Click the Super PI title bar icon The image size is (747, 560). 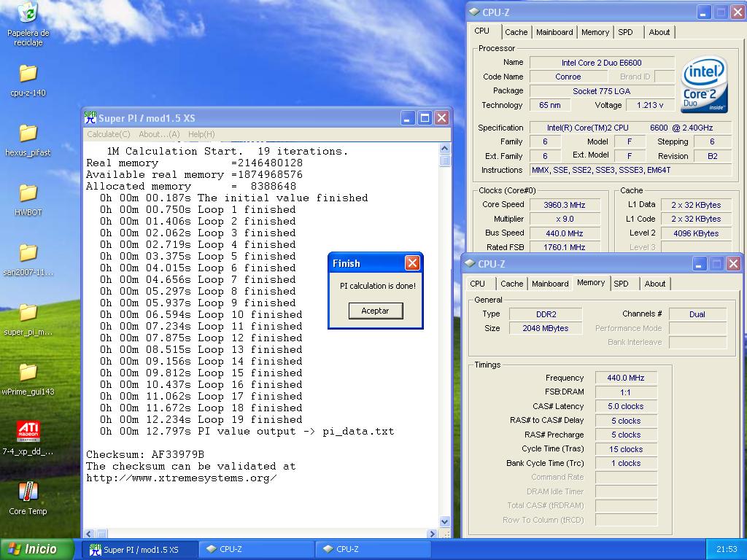click(x=90, y=117)
